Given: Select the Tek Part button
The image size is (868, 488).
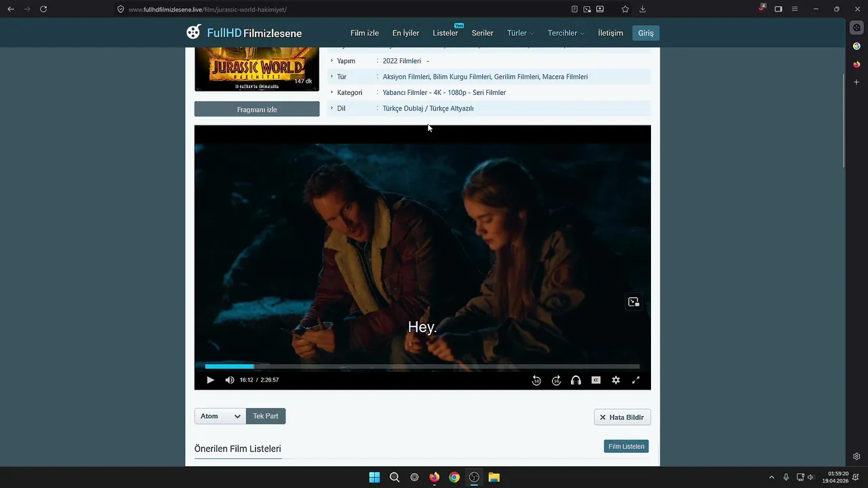Looking at the screenshot, I should (x=266, y=416).
